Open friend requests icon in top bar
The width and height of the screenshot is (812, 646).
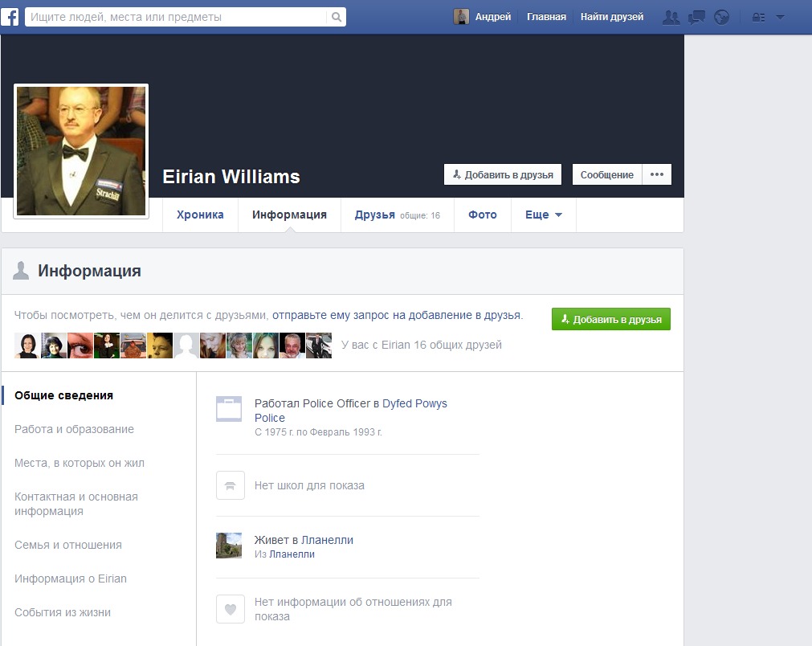(671, 17)
